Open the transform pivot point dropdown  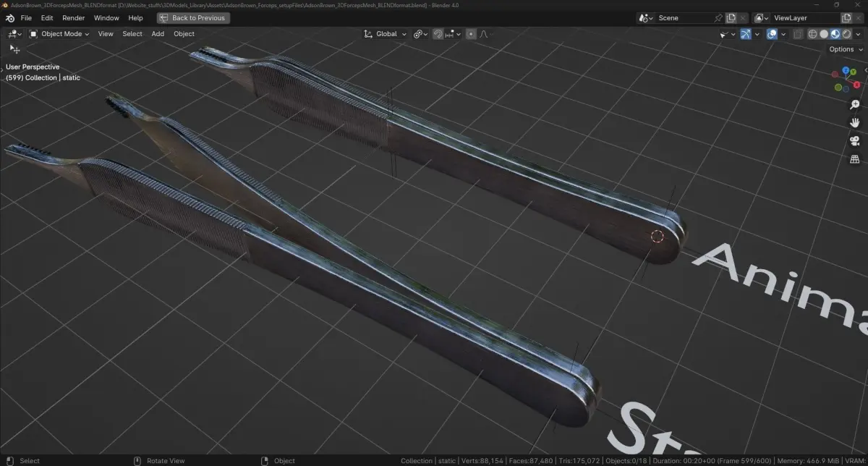tap(421, 34)
